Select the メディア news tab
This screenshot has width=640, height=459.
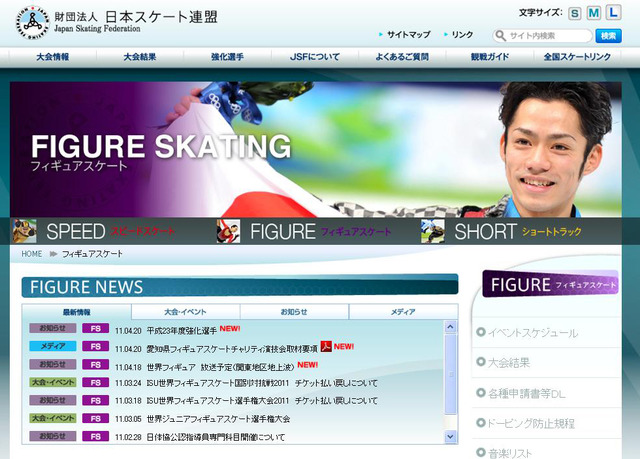click(x=403, y=312)
